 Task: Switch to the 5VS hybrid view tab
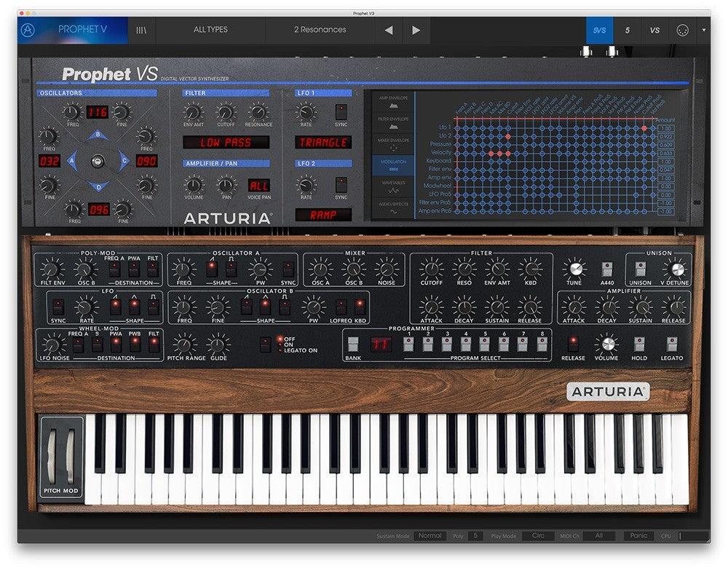[x=599, y=30]
